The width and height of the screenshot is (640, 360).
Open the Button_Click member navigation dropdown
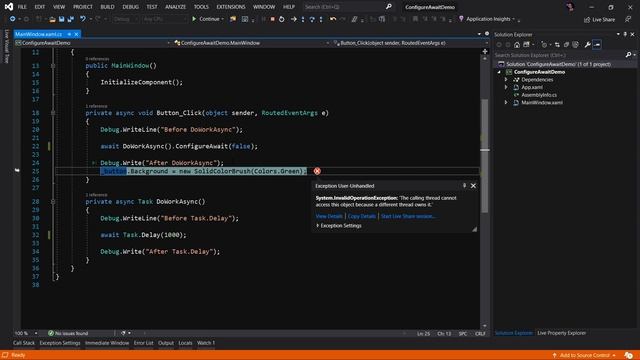tap(411, 43)
